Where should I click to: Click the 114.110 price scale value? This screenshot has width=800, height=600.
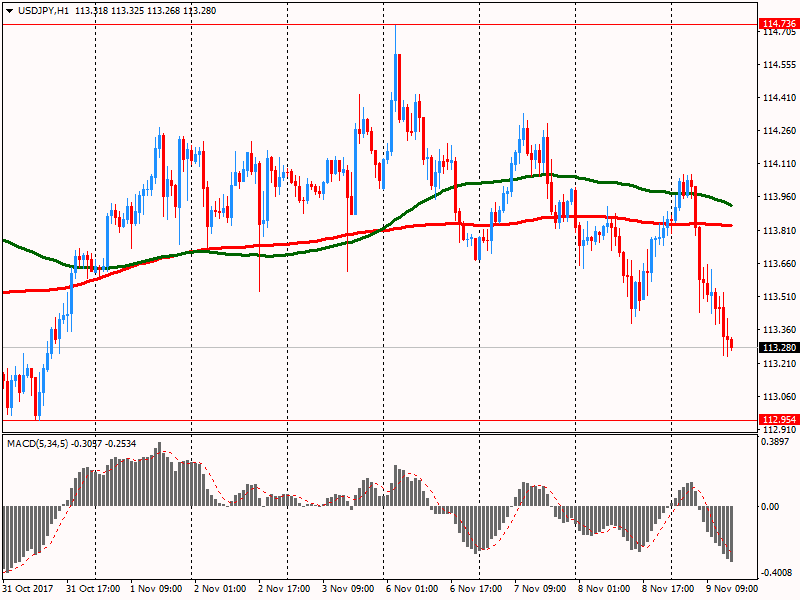click(x=779, y=164)
